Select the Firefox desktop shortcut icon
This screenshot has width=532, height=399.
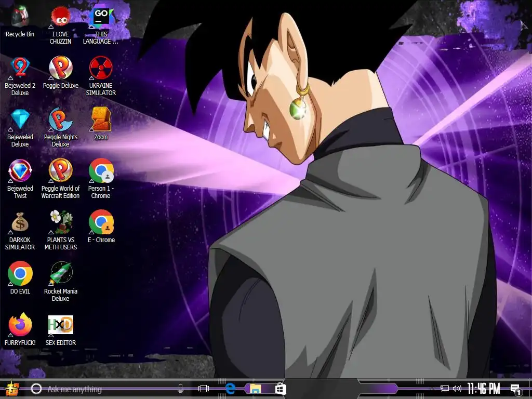[20, 325]
